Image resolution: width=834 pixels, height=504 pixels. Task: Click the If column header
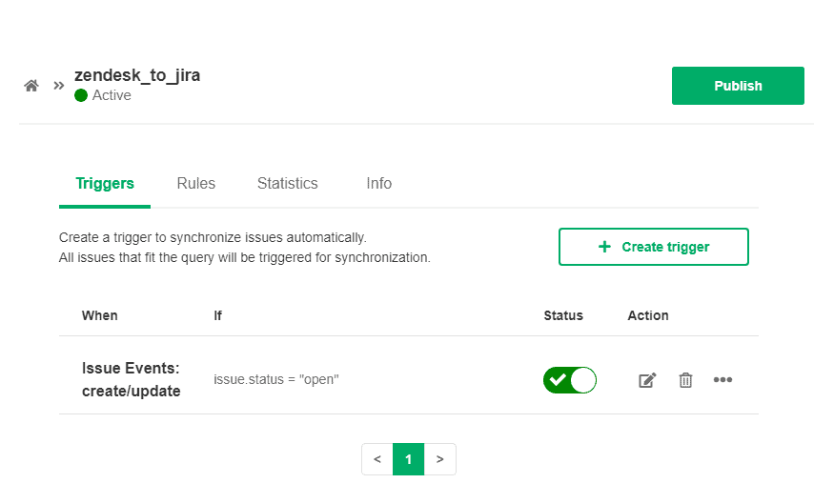click(217, 315)
